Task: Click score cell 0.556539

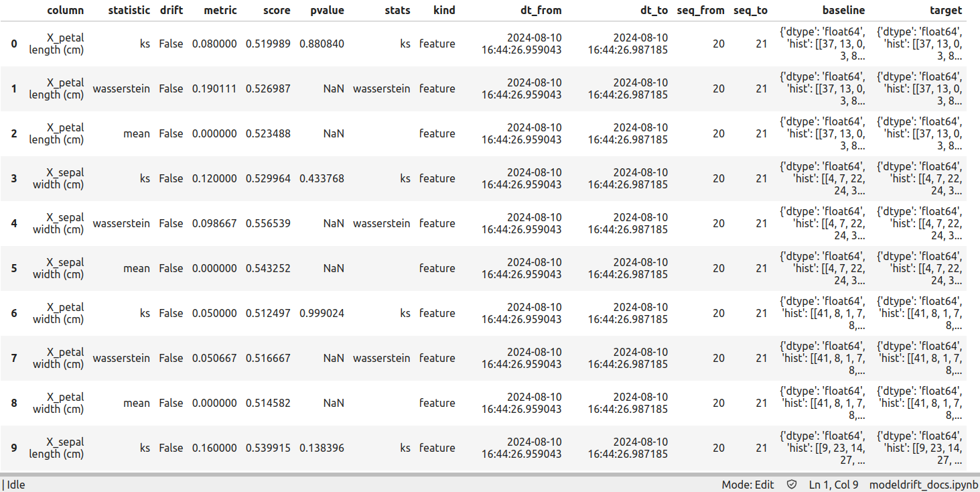Action: point(268,223)
